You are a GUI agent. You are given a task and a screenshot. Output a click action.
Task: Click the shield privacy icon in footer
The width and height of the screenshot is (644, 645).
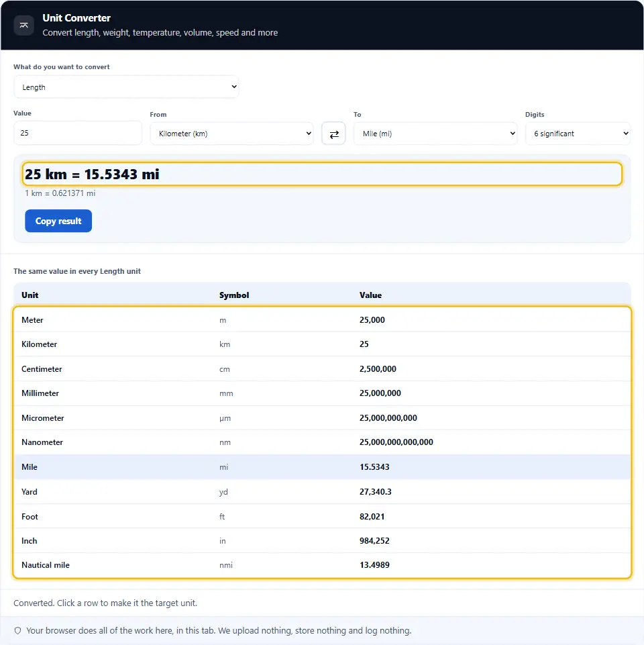[17, 631]
